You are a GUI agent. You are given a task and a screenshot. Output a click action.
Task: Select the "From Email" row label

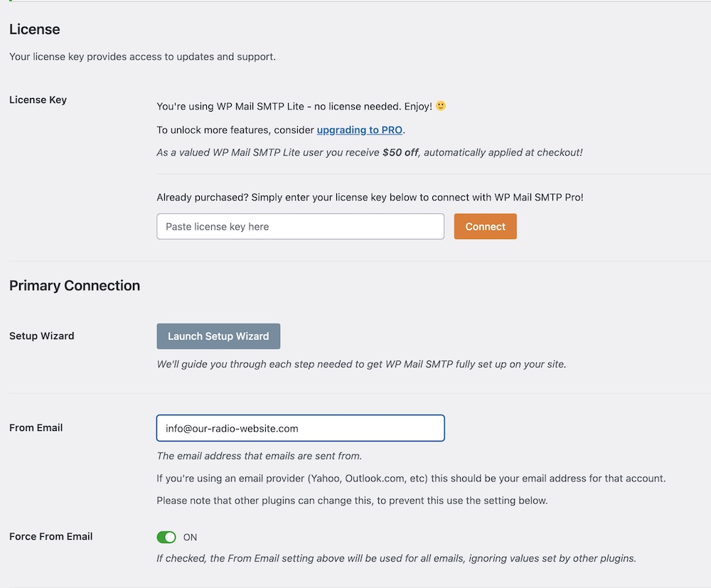[36, 428]
